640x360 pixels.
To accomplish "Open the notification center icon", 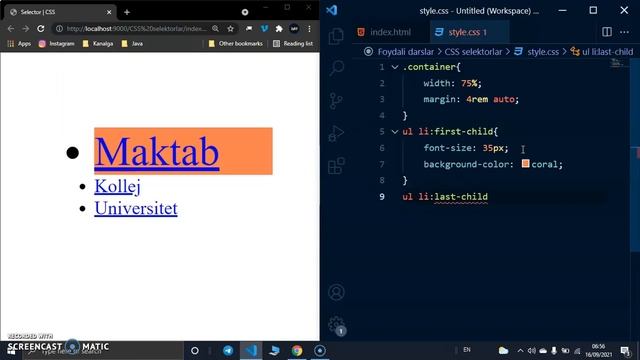I will click(624, 351).
